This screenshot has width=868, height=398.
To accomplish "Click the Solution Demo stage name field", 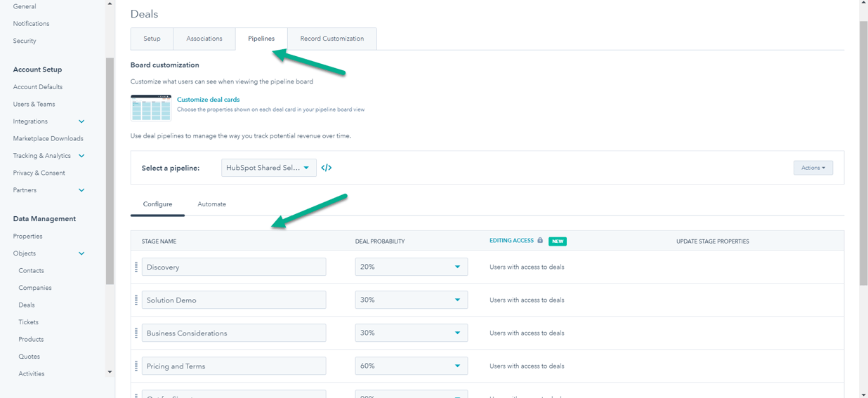I will (234, 300).
